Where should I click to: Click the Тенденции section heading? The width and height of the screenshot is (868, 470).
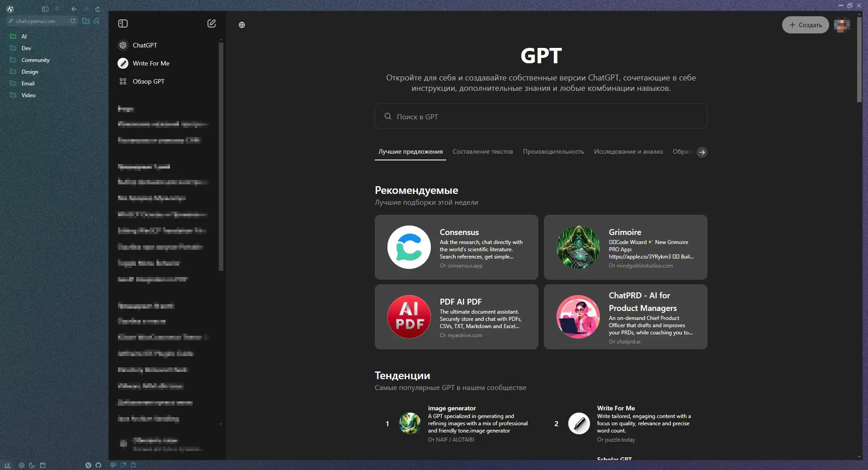pyautogui.click(x=402, y=376)
